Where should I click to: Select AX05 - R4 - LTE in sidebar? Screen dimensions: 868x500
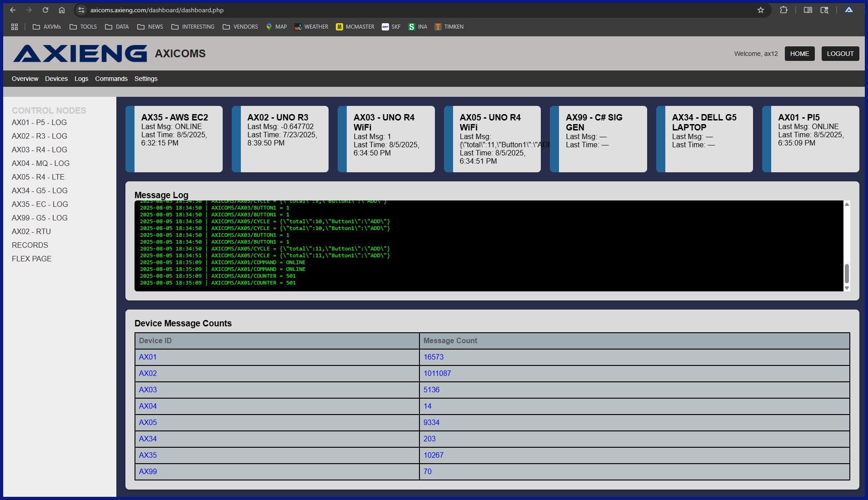coord(38,177)
